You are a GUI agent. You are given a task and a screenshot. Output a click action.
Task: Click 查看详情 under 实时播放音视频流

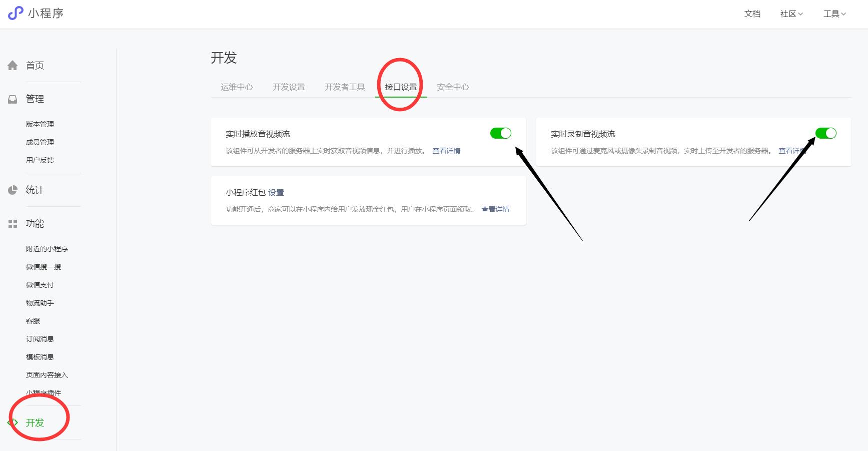click(x=446, y=151)
